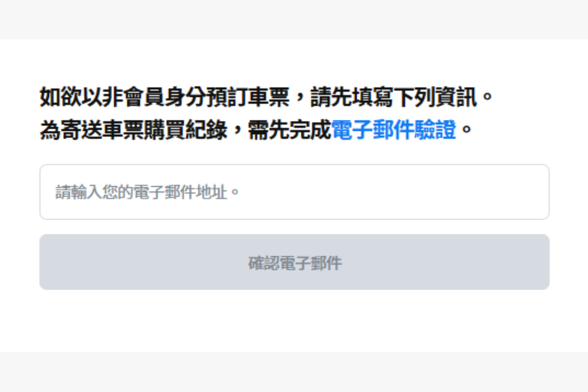
Task: Click the words 需先完成 before the blue text
Action: (290, 130)
